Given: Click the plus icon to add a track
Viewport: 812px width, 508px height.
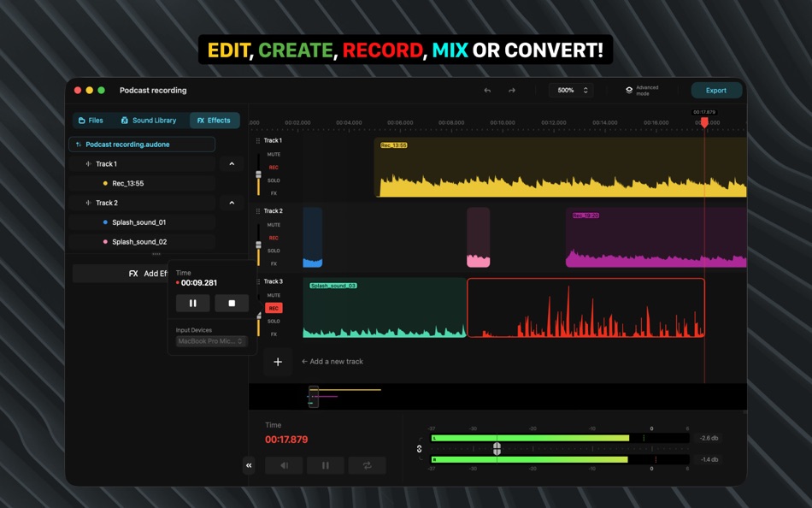Looking at the screenshot, I should (277, 362).
